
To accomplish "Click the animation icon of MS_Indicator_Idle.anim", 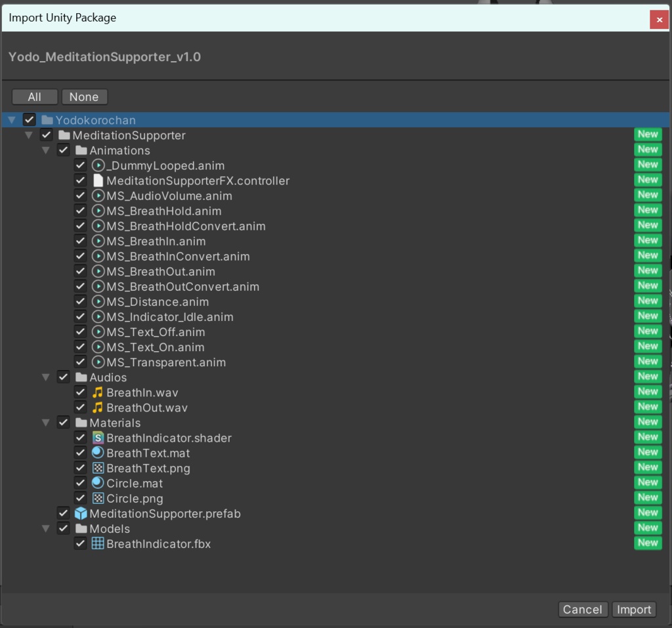I will [98, 317].
